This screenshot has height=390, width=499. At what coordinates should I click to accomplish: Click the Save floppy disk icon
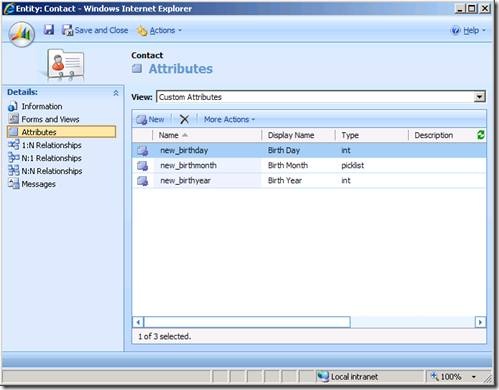pyautogui.click(x=49, y=30)
